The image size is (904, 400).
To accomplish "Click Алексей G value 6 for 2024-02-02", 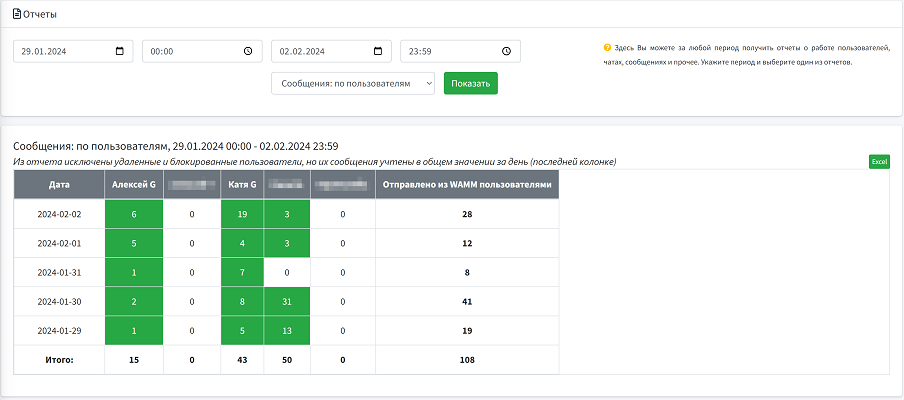I will (134, 214).
